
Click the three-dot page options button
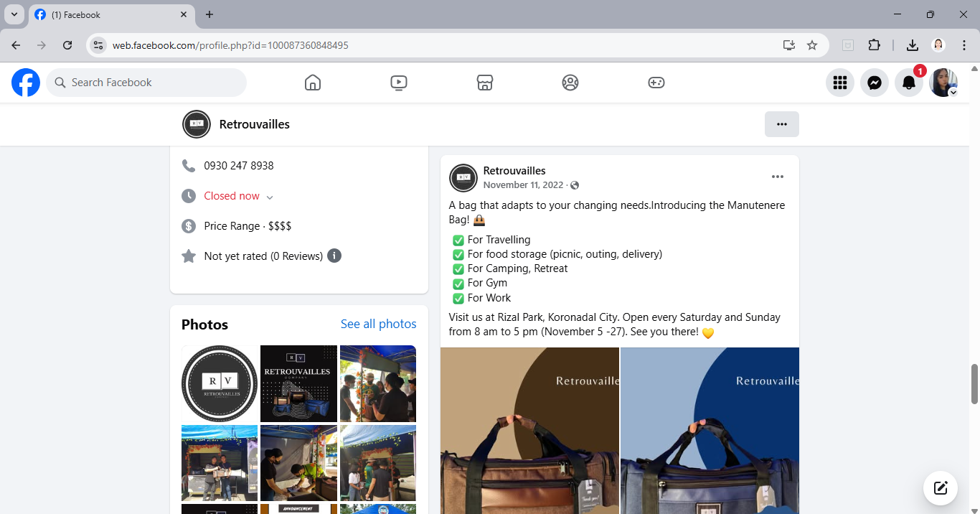[x=782, y=124]
